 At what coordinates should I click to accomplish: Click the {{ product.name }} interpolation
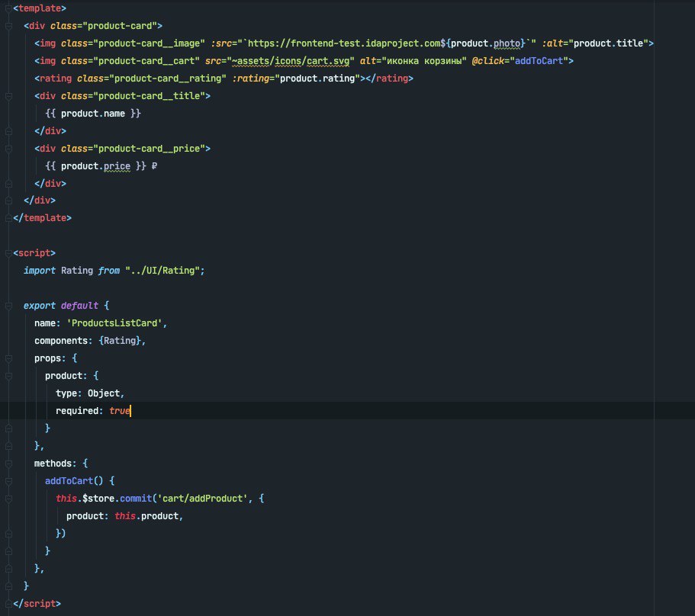[92, 114]
